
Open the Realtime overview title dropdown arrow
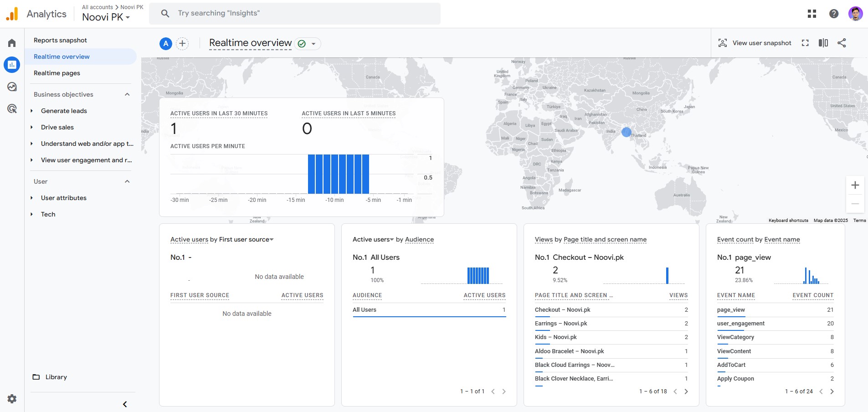tap(313, 44)
